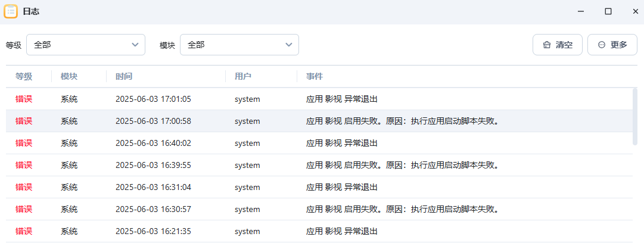This screenshot has height=243, width=644.
Task: Maximize the 日志 window
Action: 608,11
